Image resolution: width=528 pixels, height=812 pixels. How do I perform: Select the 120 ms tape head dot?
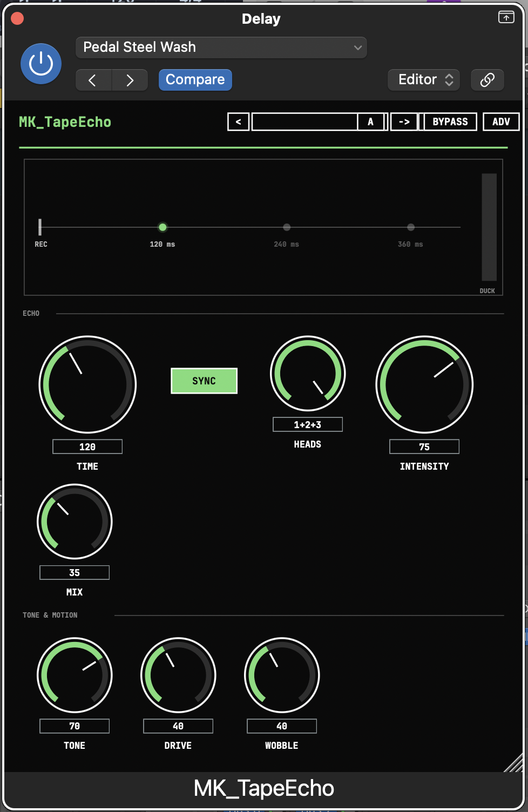click(163, 227)
